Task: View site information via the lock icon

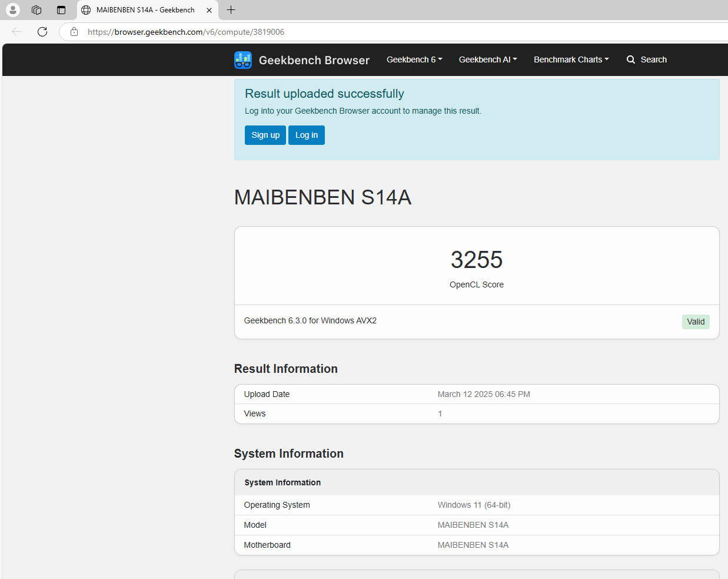Action: (x=74, y=32)
